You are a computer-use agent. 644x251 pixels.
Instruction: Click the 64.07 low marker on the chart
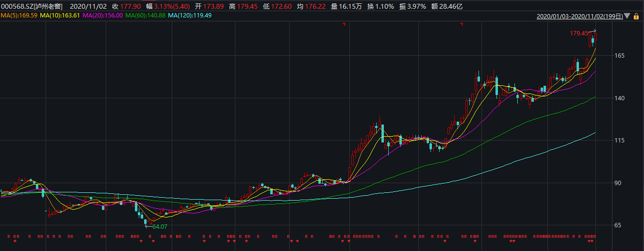pos(160,226)
